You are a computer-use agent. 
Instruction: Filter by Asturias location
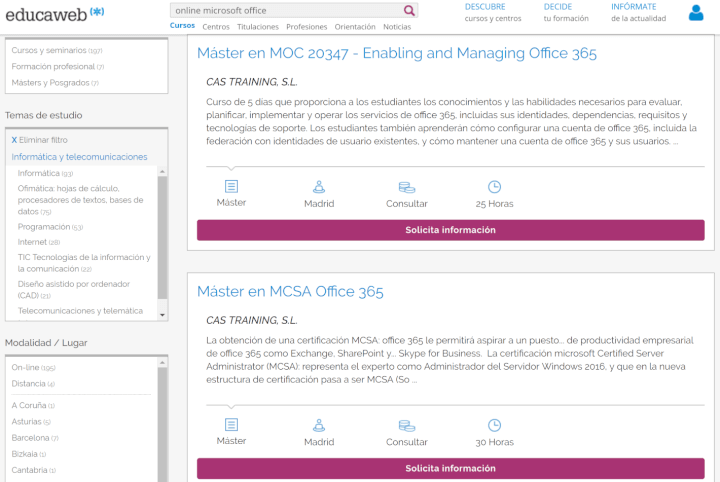(31, 421)
